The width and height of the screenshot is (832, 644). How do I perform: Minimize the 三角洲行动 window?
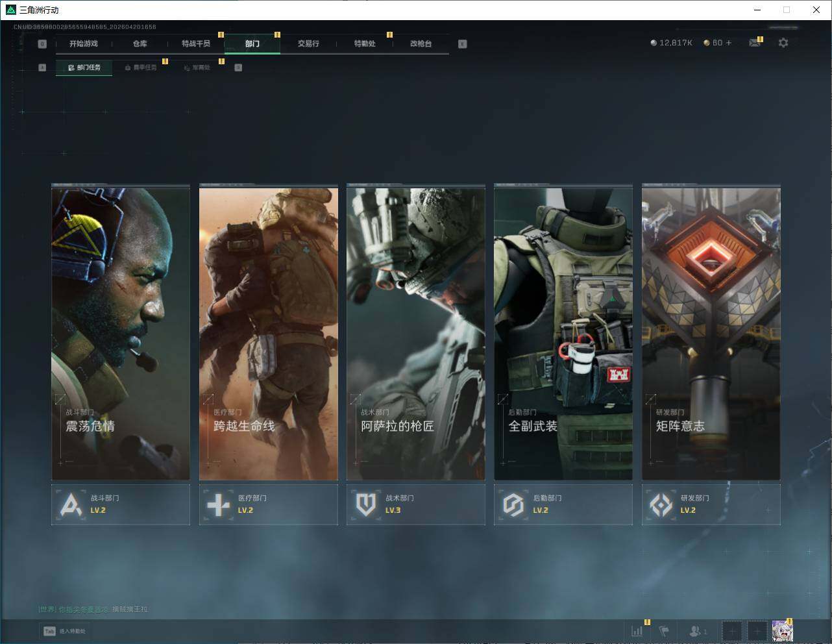[757, 10]
